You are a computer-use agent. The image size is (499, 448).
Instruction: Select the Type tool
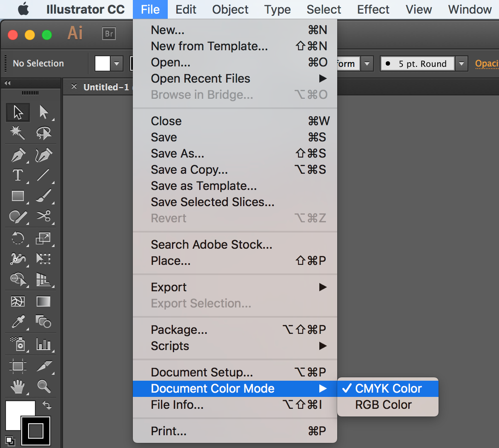[18, 175]
